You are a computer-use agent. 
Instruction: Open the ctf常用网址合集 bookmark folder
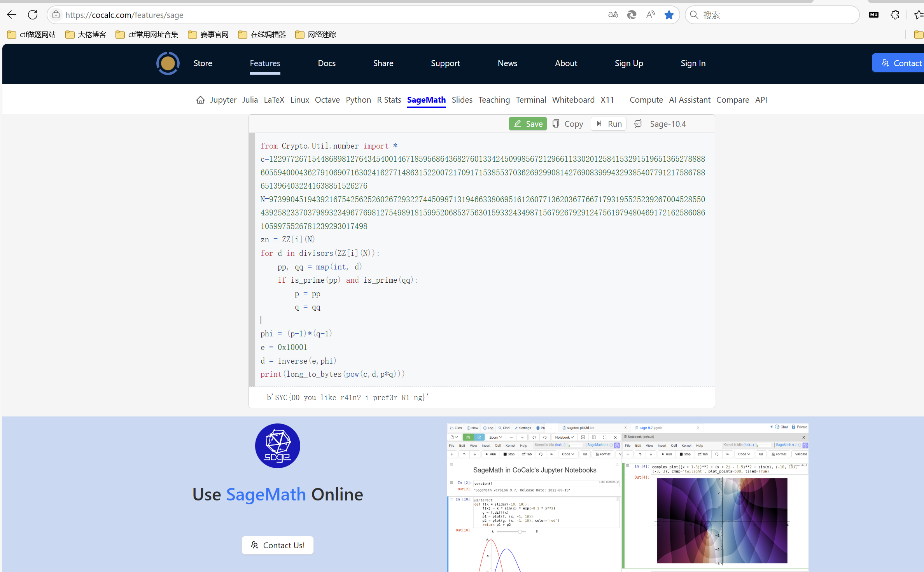point(147,35)
